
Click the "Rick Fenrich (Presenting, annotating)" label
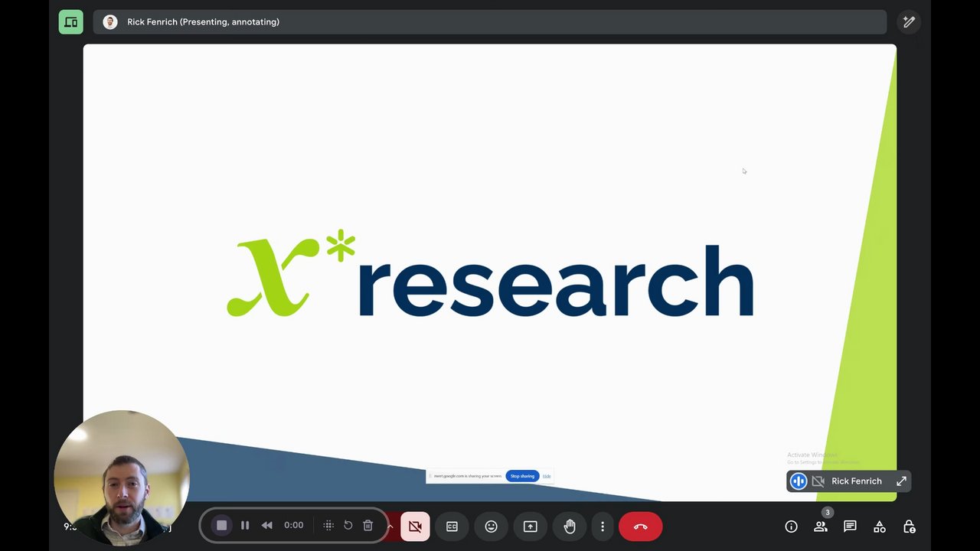(203, 22)
